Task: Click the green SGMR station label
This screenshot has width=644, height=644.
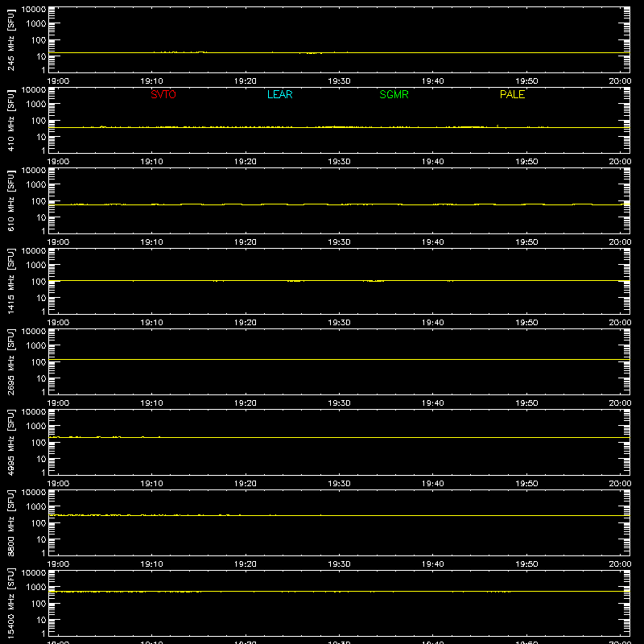Action: [x=394, y=94]
